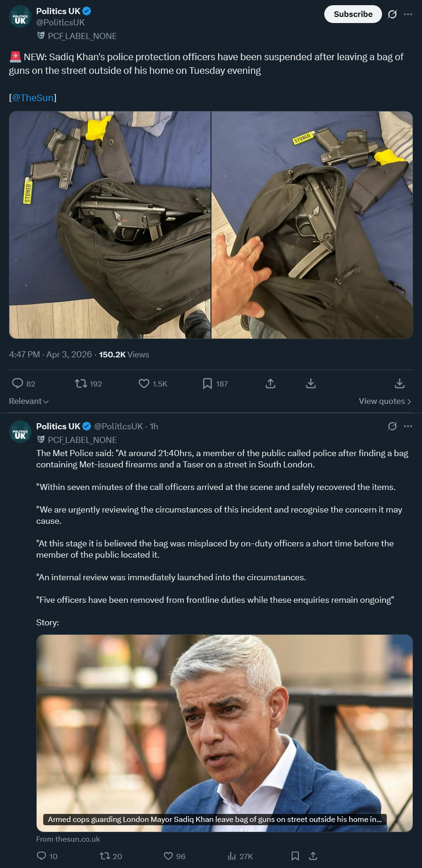Image resolution: width=422 pixels, height=868 pixels.
Task: Bookmark the main post with 187 bookmarks
Action: (207, 384)
